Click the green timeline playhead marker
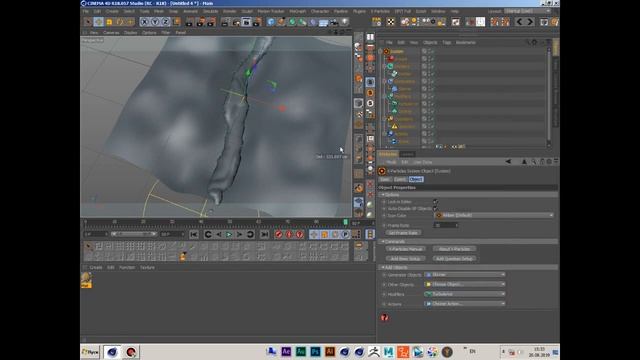Viewport: 640px width, 360px height. [x=345, y=222]
